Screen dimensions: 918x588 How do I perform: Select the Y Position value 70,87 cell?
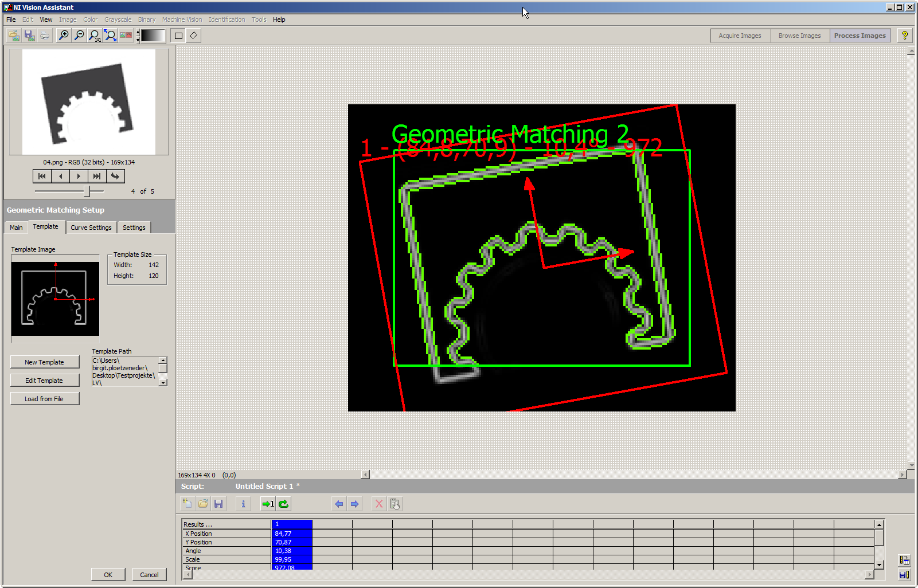coord(292,542)
